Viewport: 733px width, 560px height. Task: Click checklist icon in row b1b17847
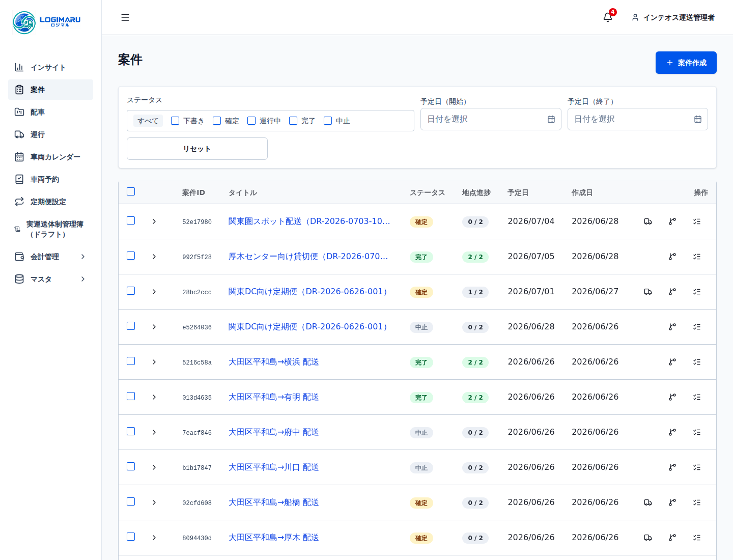[697, 467]
